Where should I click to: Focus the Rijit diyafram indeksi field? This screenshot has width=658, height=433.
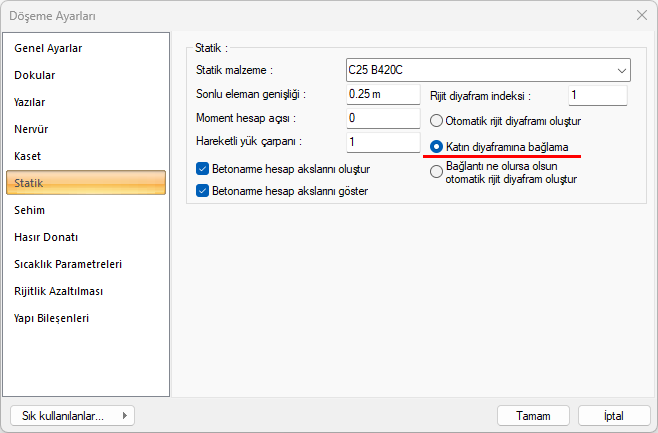click(x=597, y=96)
